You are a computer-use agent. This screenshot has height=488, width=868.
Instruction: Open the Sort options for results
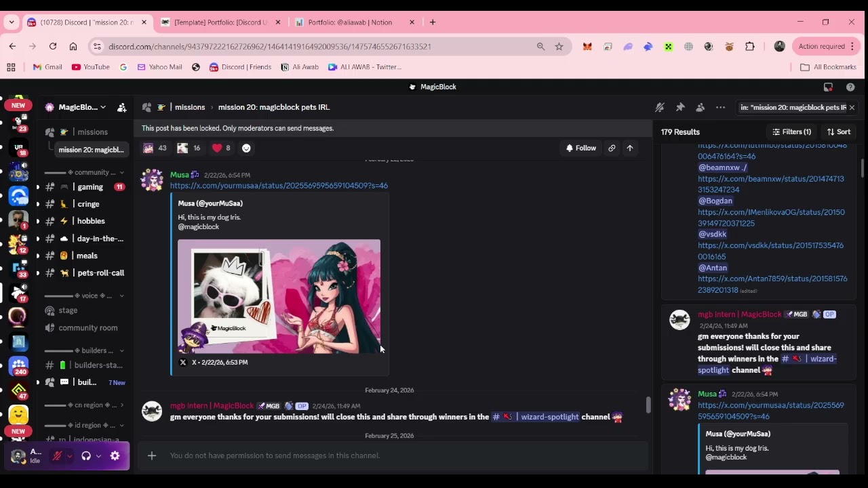[839, 132]
